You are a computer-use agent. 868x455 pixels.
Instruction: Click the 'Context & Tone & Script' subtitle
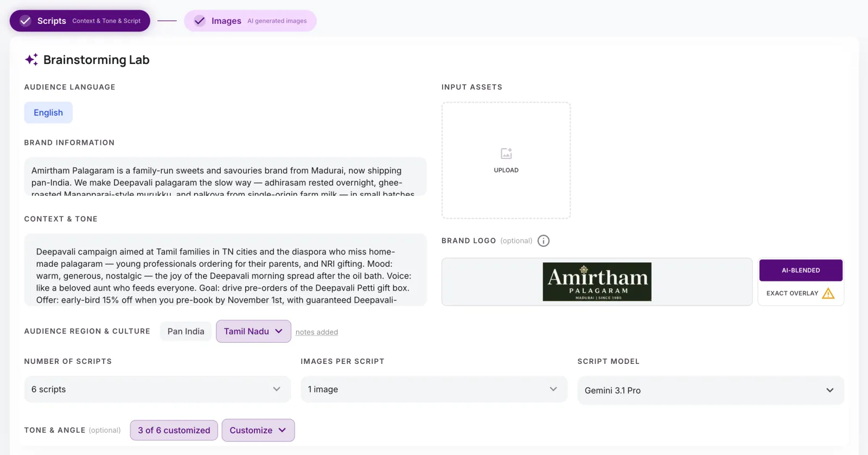click(106, 21)
